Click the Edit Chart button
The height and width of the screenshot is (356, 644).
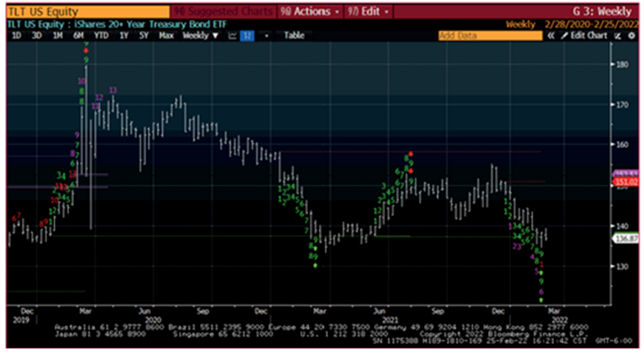pyautogui.click(x=584, y=35)
